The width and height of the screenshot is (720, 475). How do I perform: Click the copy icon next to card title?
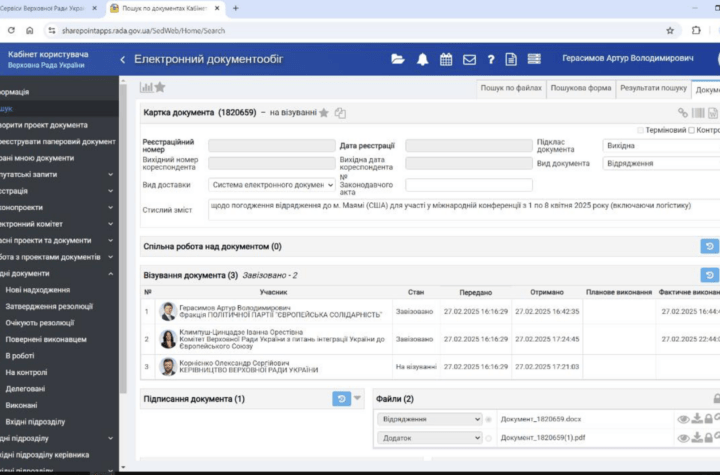(x=340, y=113)
